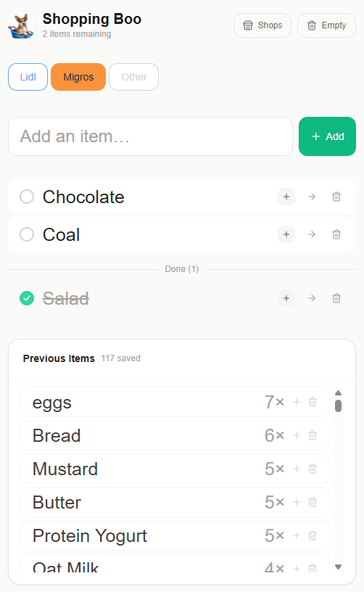Move Coal to another shop via arrow
Image resolution: width=364 pixels, height=592 pixels.
[312, 234]
